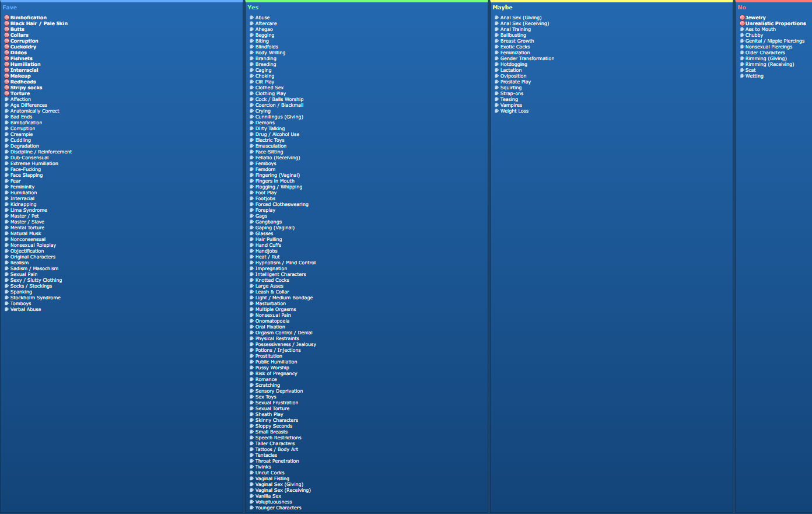The width and height of the screenshot is (812, 514).
Task: Click the arrow icon beside Original Characters
Action: tap(7, 257)
